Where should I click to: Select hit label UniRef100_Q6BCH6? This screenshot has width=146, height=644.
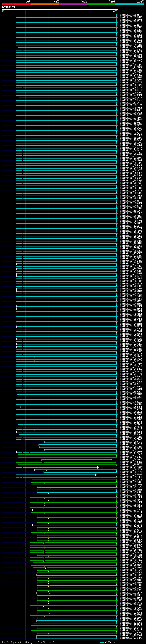coord(131,27)
